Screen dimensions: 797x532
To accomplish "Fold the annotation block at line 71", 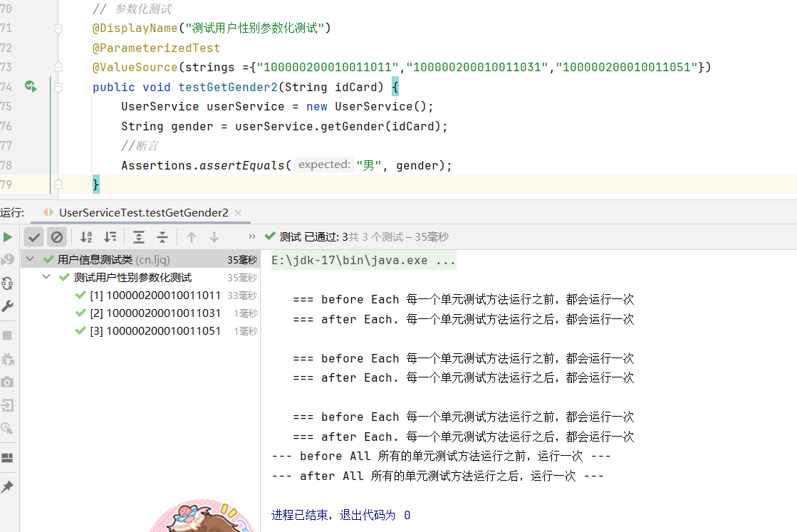I will 58,29.
